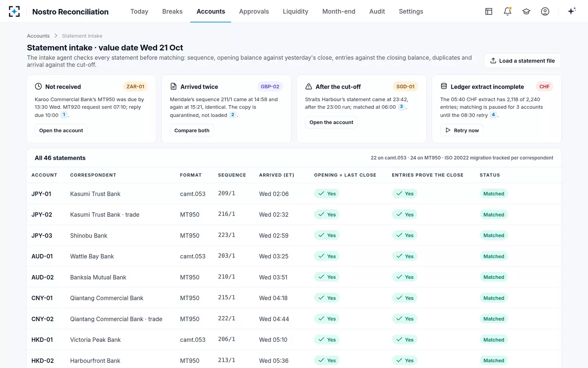The width and height of the screenshot is (588, 368).
Task: Navigate to the Audit tab
Action: 377,11
